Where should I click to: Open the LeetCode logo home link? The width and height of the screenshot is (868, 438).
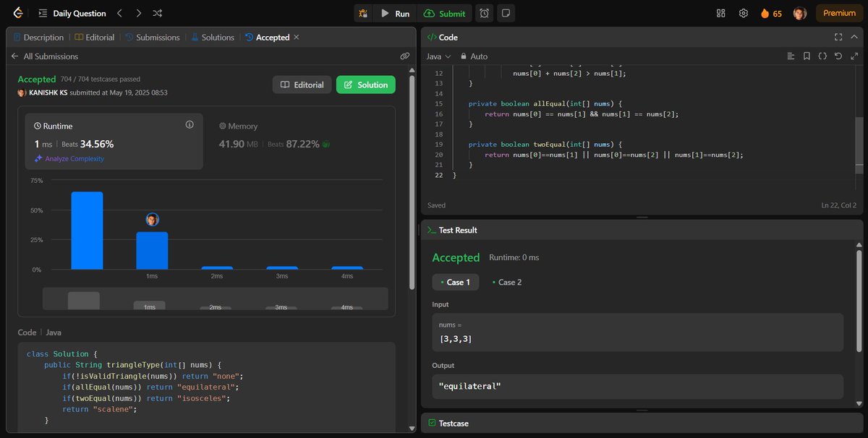(17, 13)
